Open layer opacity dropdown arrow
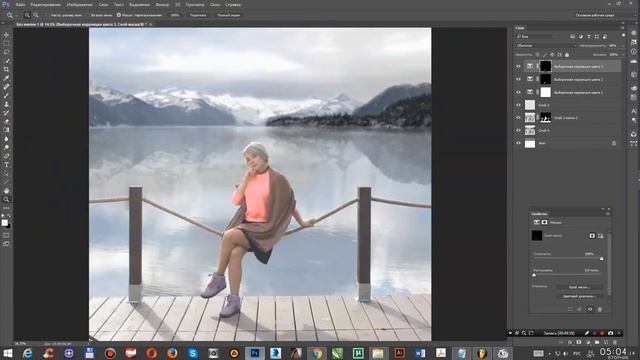 click(622, 46)
